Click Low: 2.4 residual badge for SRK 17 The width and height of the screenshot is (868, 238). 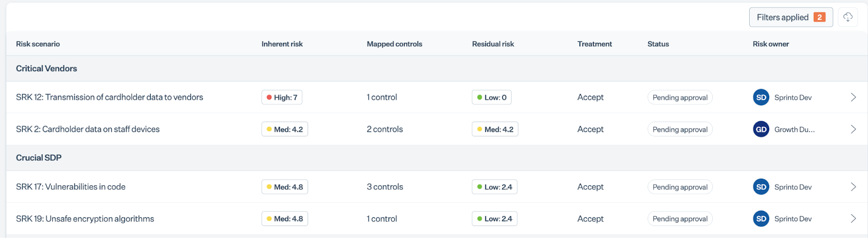(495, 187)
